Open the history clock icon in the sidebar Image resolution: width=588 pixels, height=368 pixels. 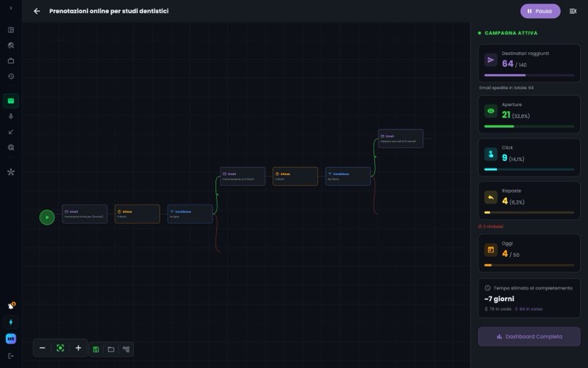coord(11,77)
